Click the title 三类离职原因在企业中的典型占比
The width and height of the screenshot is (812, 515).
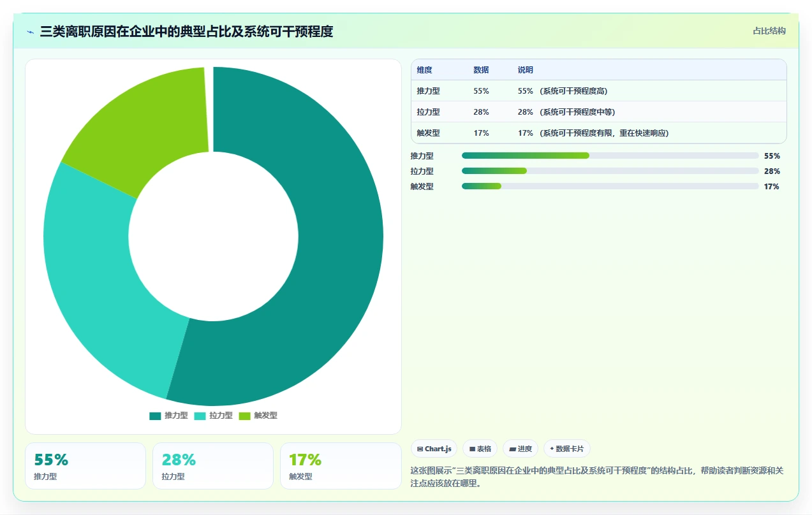pos(135,32)
